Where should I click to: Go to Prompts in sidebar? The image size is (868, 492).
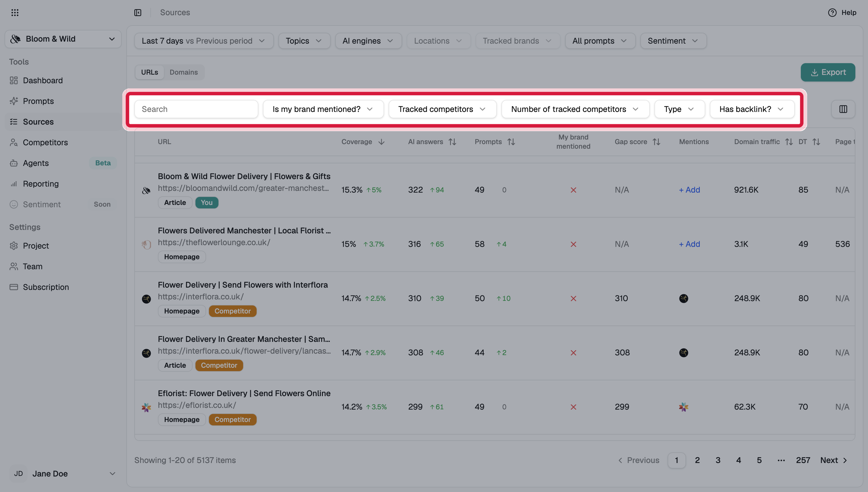pyautogui.click(x=63, y=101)
